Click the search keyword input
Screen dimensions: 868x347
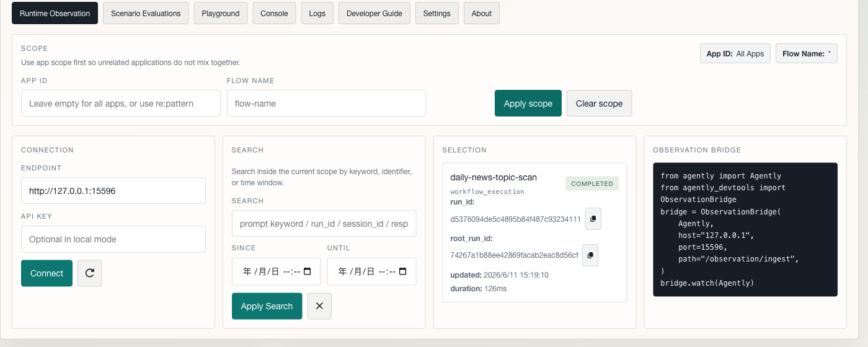[x=324, y=224]
